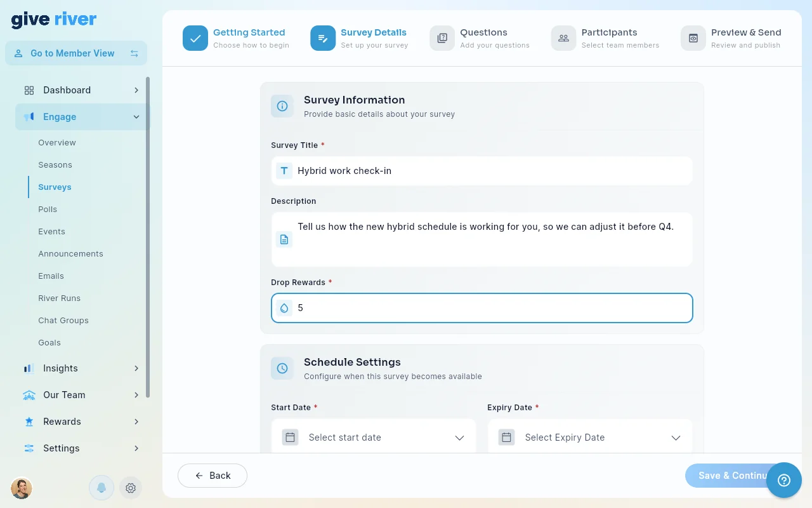Open the Expiry Date dropdown
The image size is (812, 508).
click(x=590, y=437)
